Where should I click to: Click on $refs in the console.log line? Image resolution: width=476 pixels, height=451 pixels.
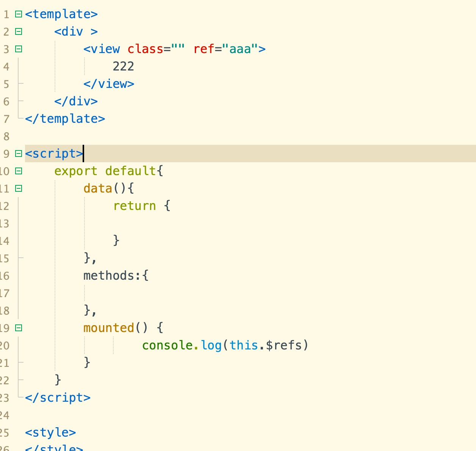284,346
